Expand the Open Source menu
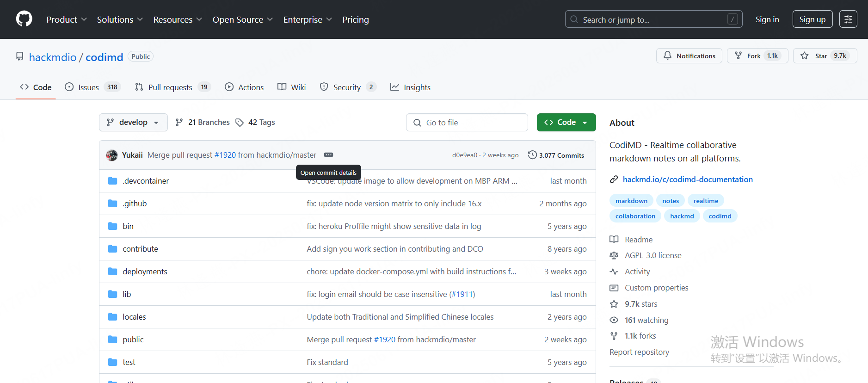The width and height of the screenshot is (868, 383). 243,19
